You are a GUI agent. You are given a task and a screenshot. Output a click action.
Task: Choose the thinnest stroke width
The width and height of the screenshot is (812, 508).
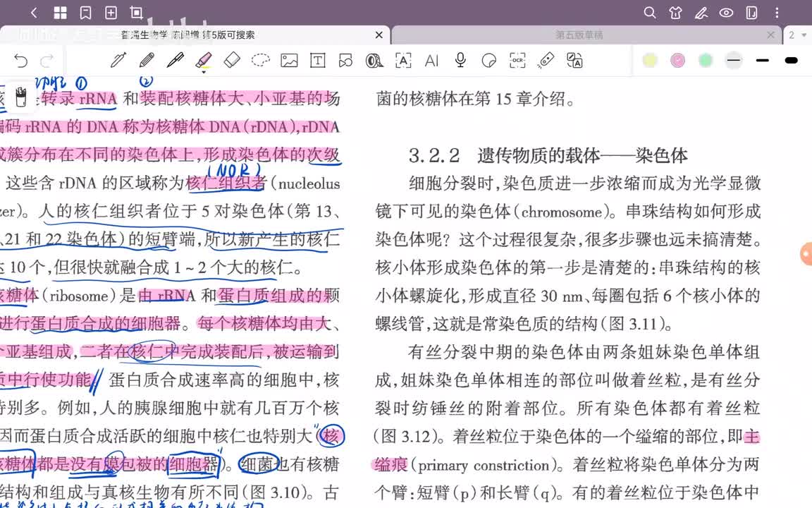click(x=734, y=61)
